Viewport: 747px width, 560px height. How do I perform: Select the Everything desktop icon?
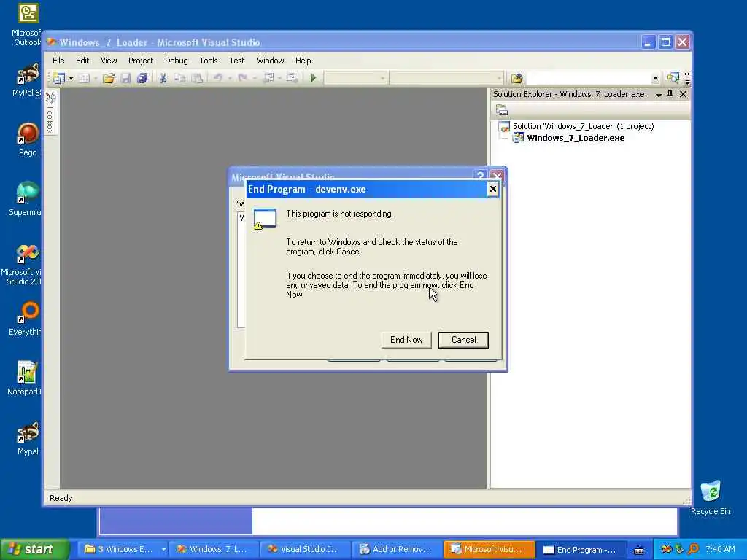pyautogui.click(x=25, y=318)
